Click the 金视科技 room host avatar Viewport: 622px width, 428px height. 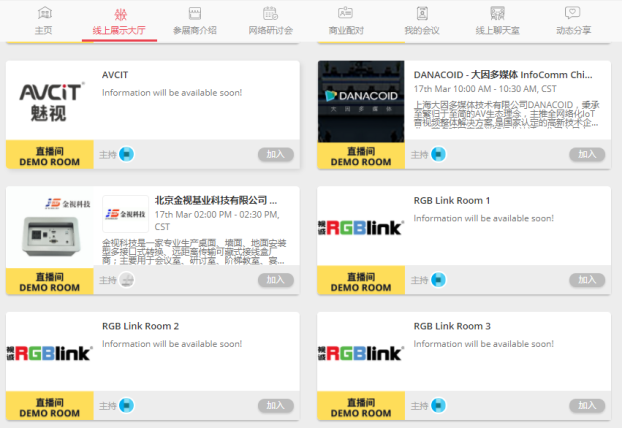[126, 280]
